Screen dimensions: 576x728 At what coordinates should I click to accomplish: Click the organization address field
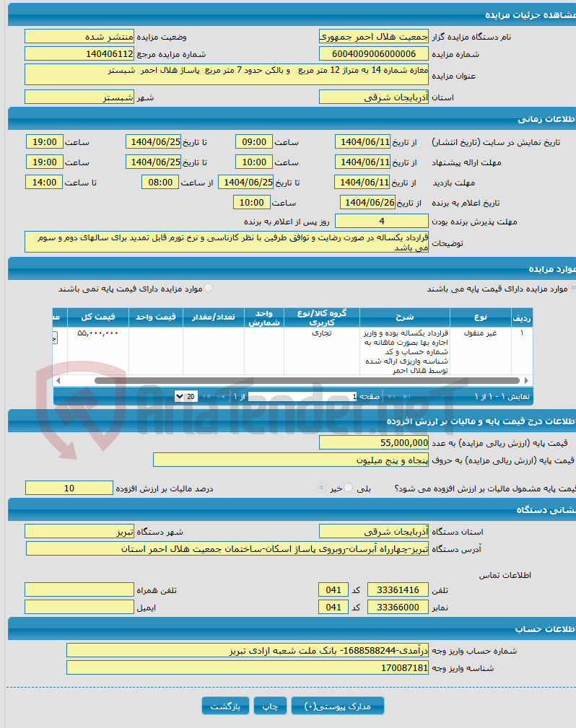point(227,548)
